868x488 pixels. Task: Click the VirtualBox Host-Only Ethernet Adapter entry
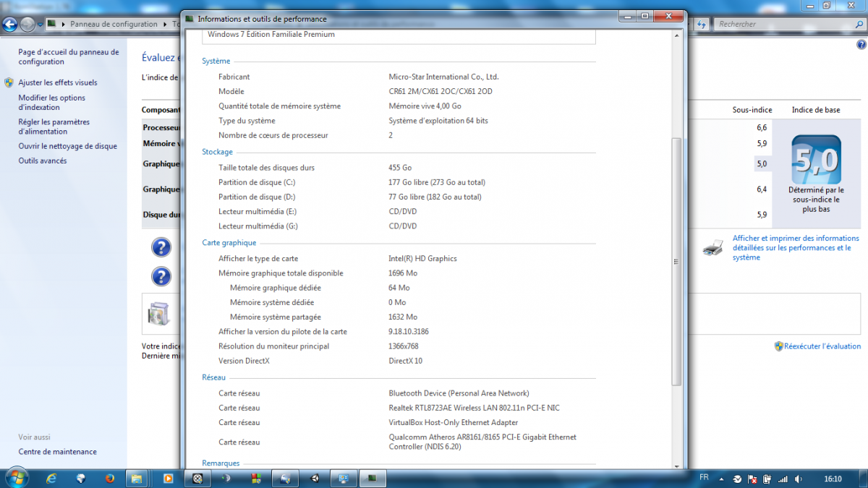454,422
